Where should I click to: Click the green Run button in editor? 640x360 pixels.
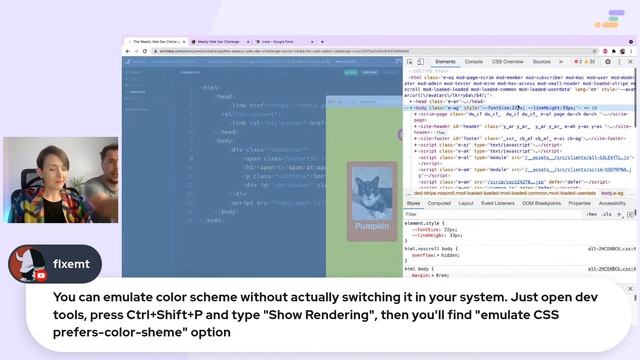(x=351, y=72)
